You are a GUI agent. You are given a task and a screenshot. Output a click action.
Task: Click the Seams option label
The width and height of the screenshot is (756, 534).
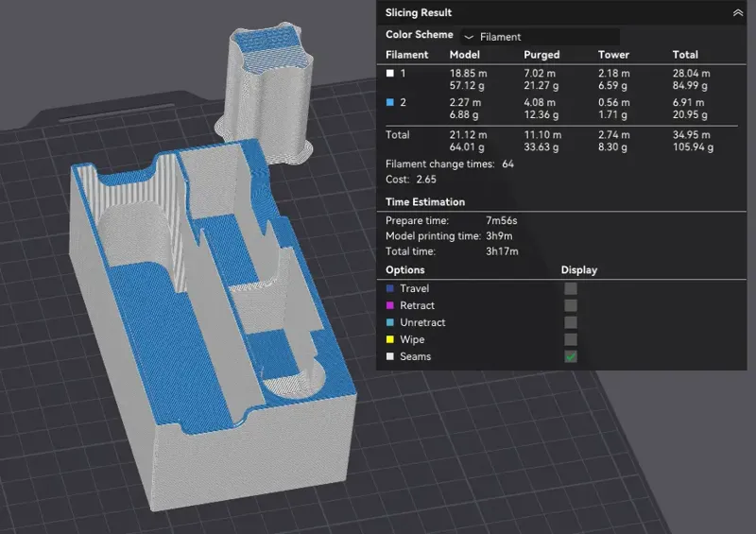point(415,356)
